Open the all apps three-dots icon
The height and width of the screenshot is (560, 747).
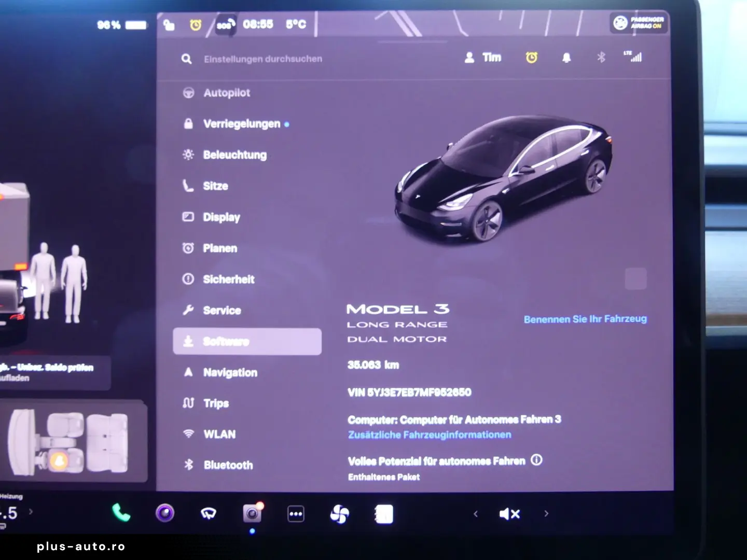coord(296,514)
